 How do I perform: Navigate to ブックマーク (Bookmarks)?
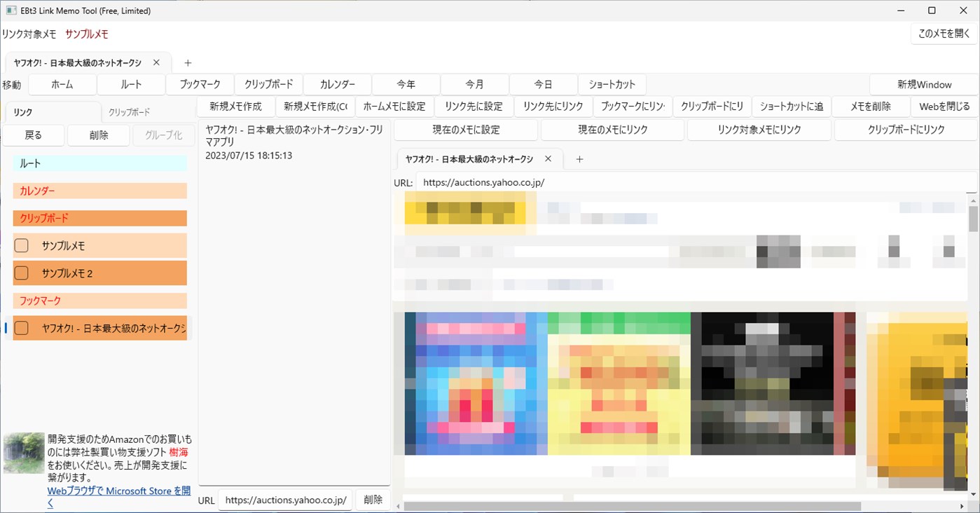click(200, 84)
